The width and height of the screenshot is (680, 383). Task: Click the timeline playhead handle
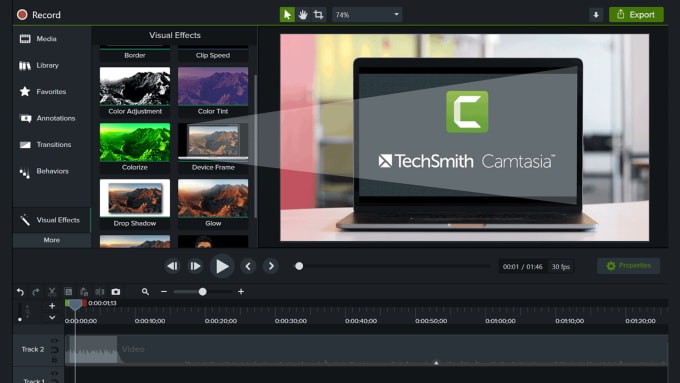click(x=75, y=304)
